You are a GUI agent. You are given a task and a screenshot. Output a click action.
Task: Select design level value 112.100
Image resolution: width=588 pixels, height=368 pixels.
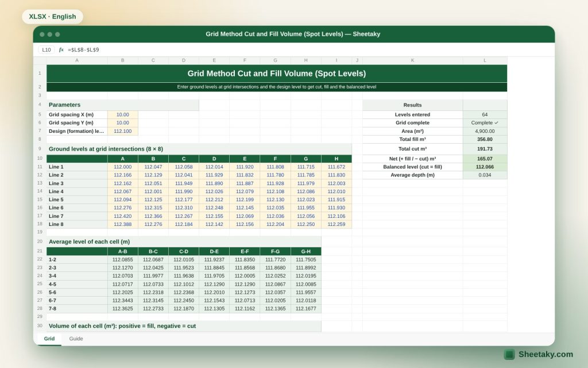point(123,131)
